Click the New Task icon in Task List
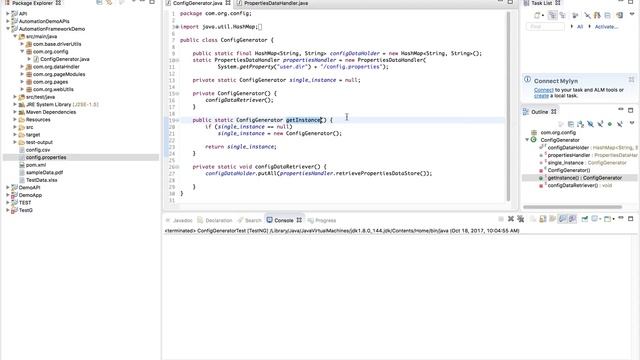Screen dimensions: 640x360 point(537,16)
